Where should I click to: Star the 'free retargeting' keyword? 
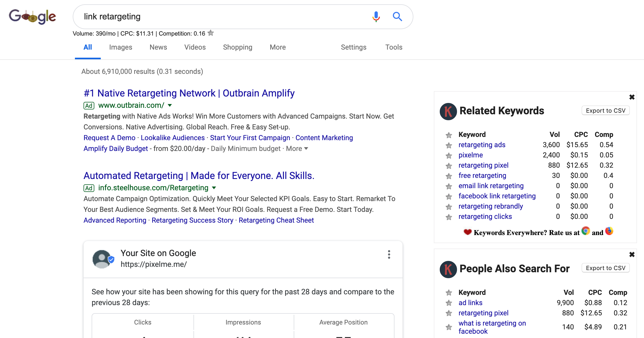[x=449, y=176]
